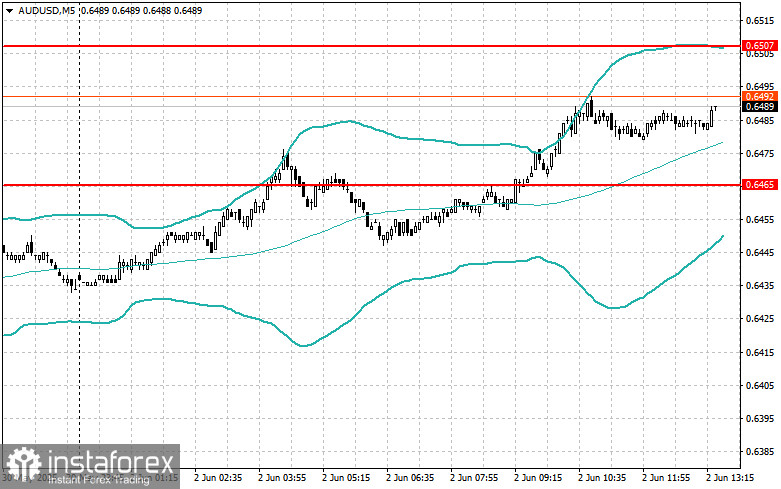
Task: Click the 2 Jun 02:35 time label
Action: click(x=218, y=478)
